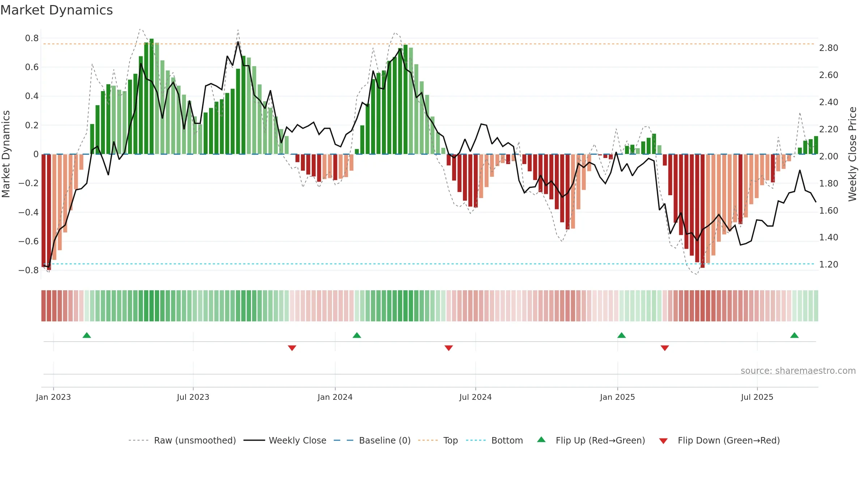868x488 pixels.
Task: Click the −0.8 left axis tick label
Action: (29, 270)
